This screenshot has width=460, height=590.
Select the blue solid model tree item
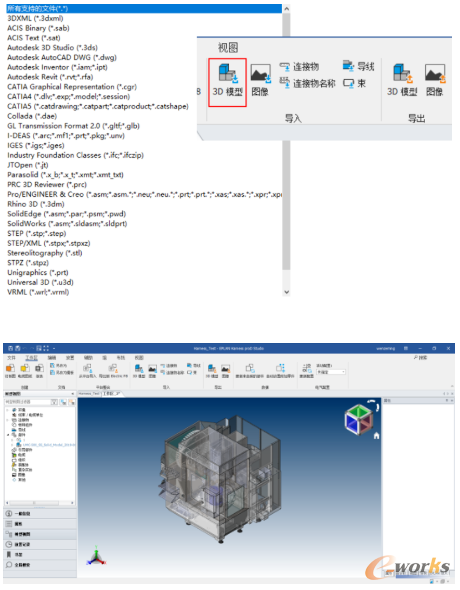[x=46, y=445]
